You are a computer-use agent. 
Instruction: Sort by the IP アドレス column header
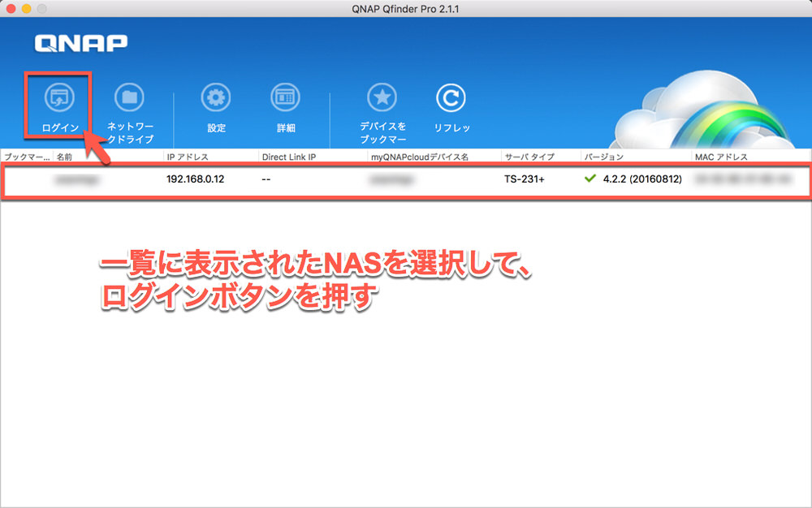[x=188, y=157]
